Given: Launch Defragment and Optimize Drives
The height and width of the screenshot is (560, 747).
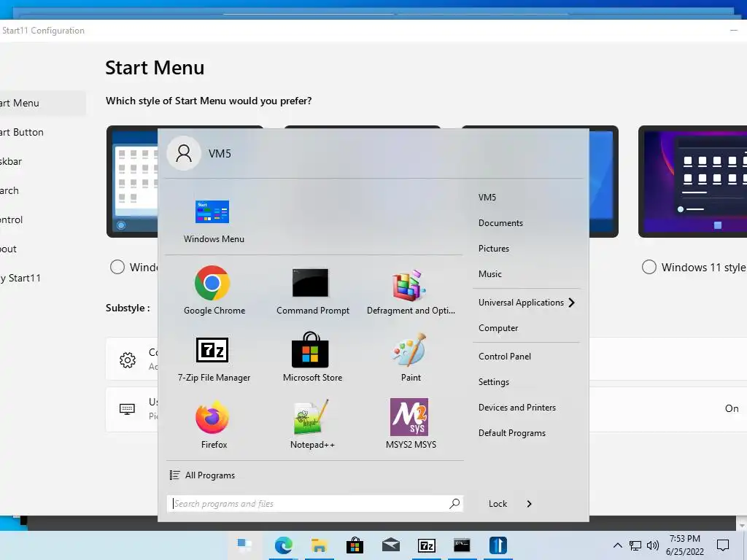Looking at the screenshot, I should pos(409,285).
